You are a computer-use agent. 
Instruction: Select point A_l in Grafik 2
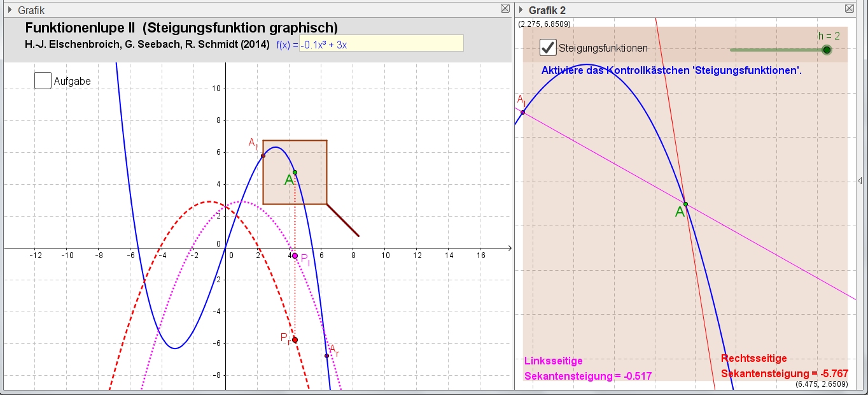pos(523,112)
